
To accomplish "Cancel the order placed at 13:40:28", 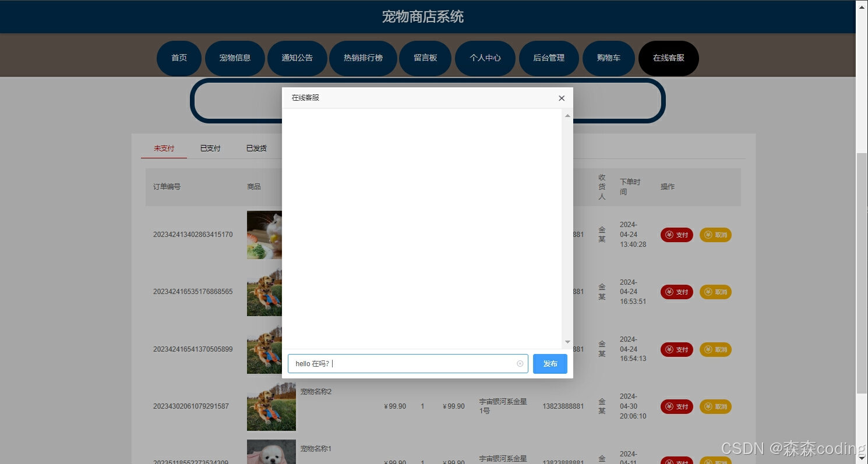I will click(715, 235).
